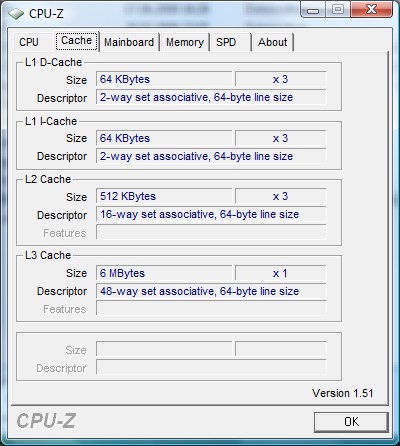Click L2 Cache size field 512 KBytes

[164, 196]
